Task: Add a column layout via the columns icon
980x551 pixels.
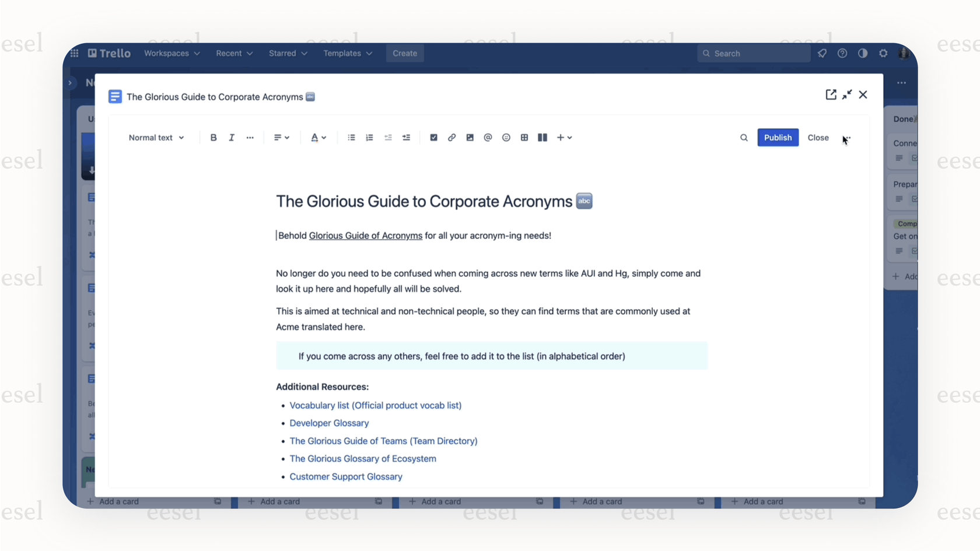Action: coord(542,137)
